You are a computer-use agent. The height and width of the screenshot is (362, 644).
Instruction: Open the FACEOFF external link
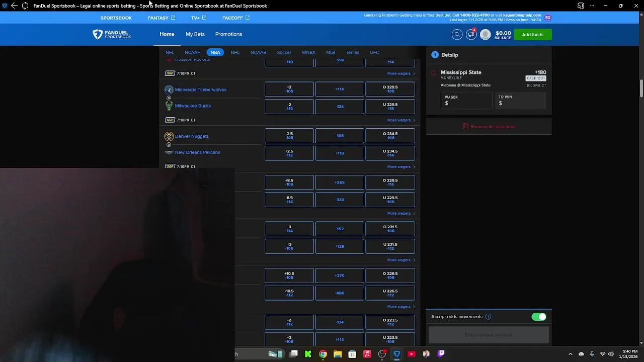[x=236, y=18]
